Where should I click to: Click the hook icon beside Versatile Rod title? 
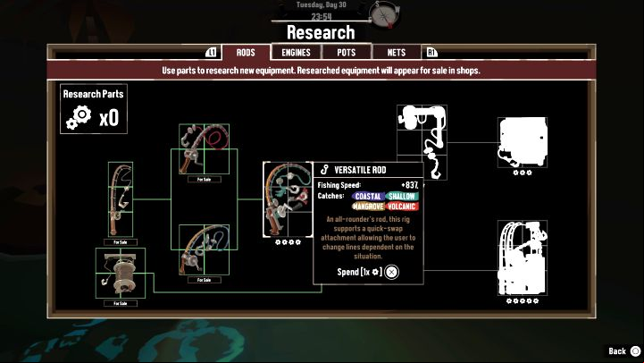pyautogui.click(x=324, y=170)
